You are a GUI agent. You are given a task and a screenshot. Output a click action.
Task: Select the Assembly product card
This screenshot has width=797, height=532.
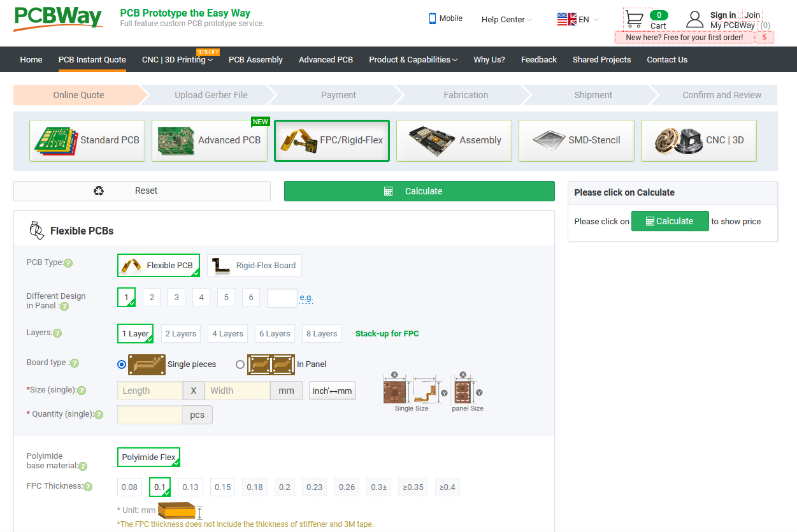pos(454,141)
